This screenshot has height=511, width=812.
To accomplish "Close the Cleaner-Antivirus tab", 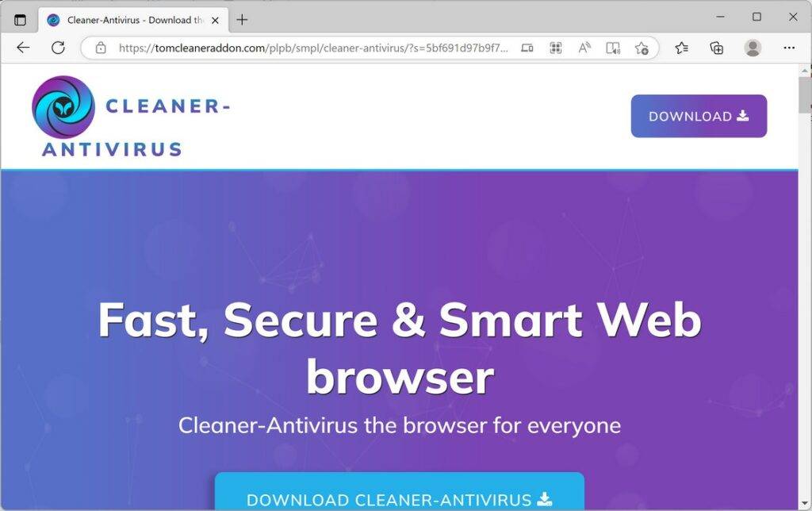I will coord(216,21).
